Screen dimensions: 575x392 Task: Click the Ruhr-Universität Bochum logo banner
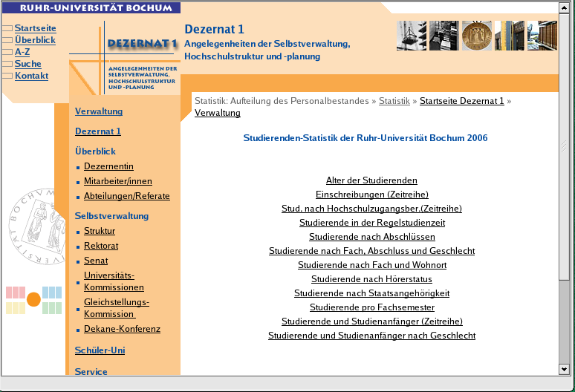click(x=90, y=7)
